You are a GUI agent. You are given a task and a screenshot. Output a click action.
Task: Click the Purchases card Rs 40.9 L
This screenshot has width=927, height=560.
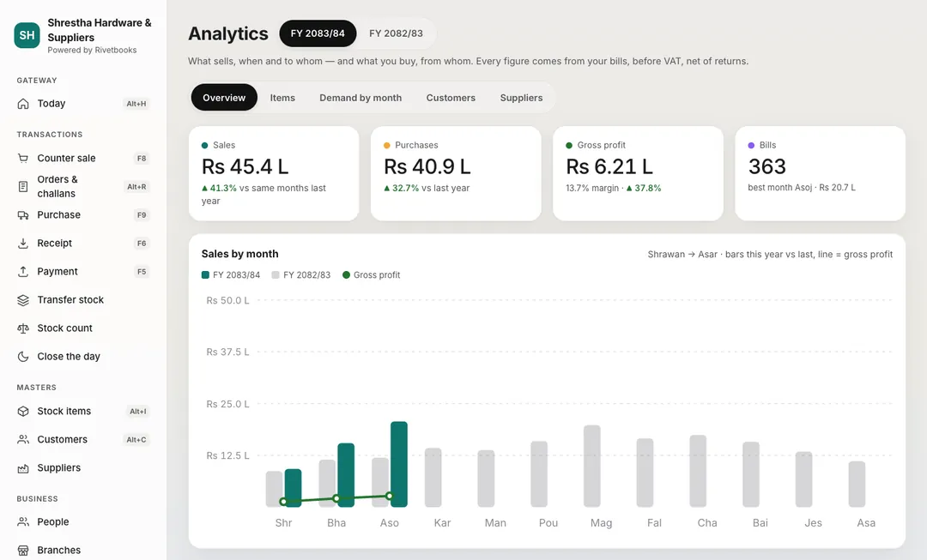(x=456, y=174)
